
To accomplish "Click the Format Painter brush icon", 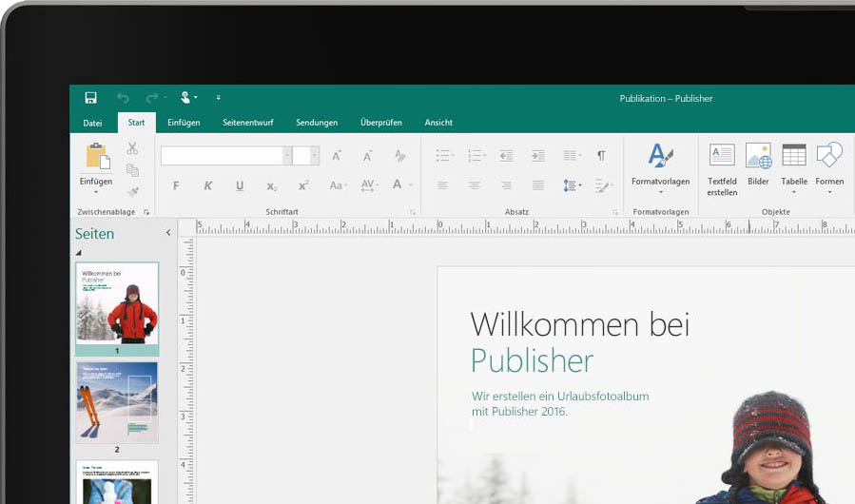I will click(x=132, y=191).
